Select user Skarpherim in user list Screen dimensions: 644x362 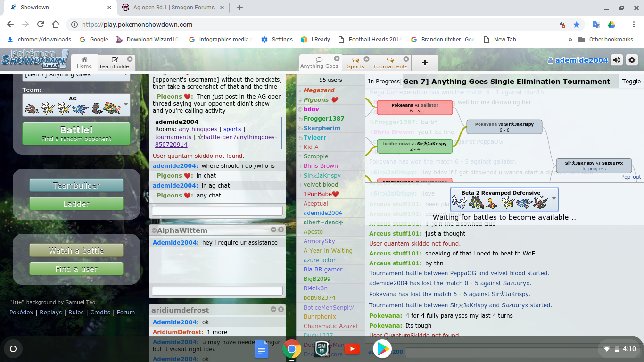[330, 128]
